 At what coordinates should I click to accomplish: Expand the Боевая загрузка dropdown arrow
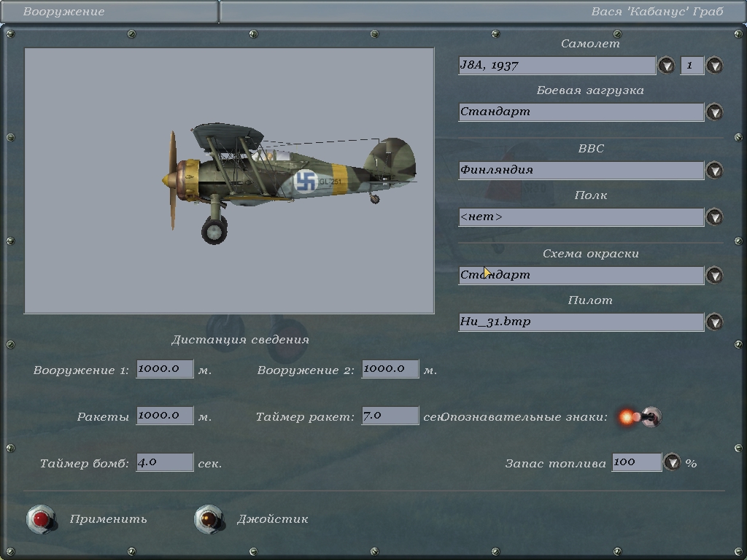coord(714,112)
